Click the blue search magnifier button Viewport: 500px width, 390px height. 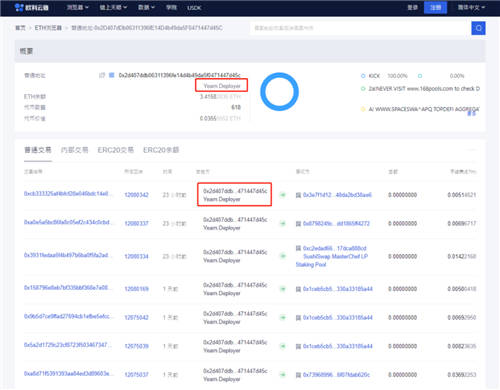coord(478,28)
